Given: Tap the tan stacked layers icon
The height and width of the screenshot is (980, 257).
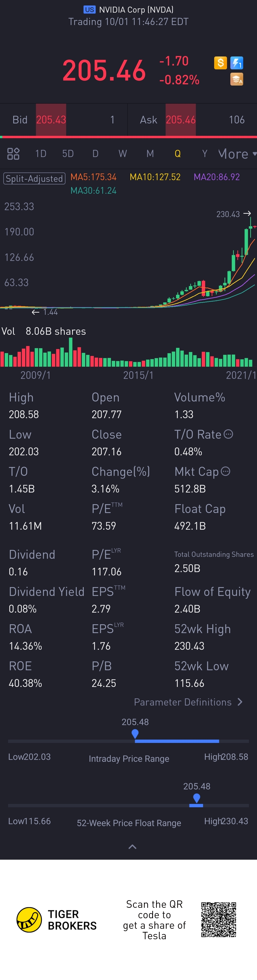Looking at the screenshot, I should coord(237,80).
